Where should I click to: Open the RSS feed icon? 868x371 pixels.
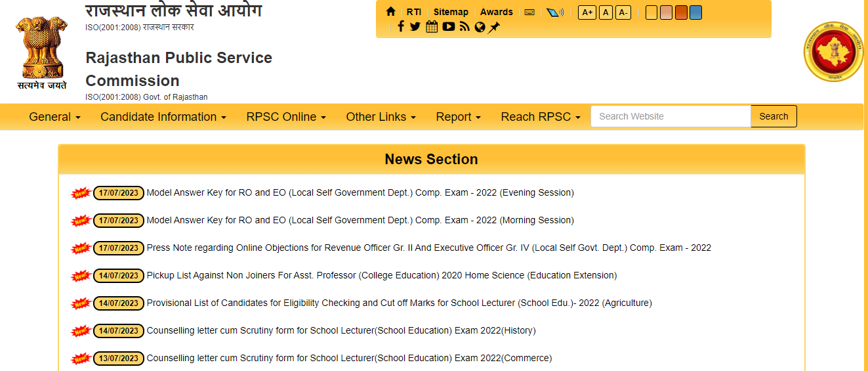point(465,27)
